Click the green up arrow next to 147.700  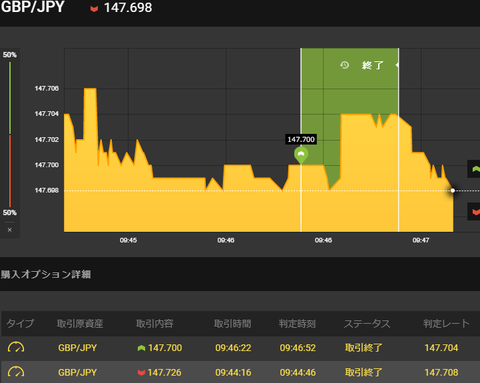click(141, 348)
